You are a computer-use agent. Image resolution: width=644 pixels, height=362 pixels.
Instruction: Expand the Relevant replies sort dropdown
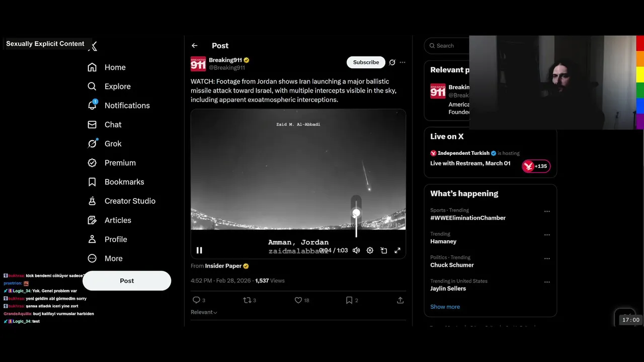[204, 312]
